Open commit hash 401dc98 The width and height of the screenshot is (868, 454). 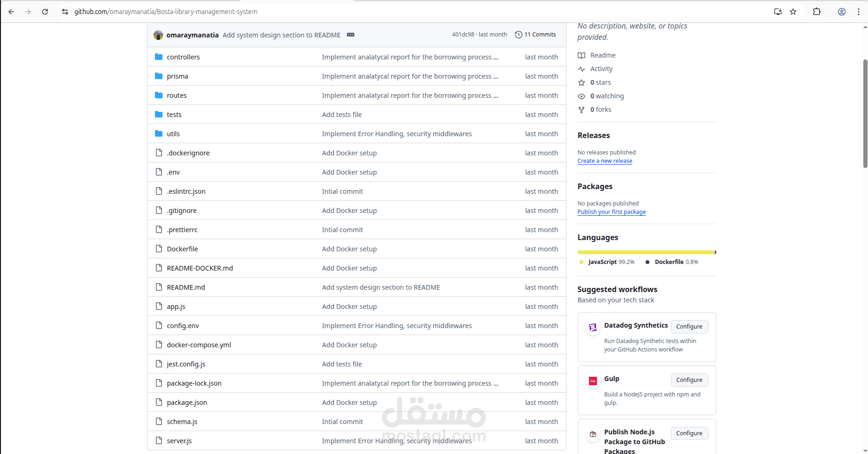(x=463, y=35)
